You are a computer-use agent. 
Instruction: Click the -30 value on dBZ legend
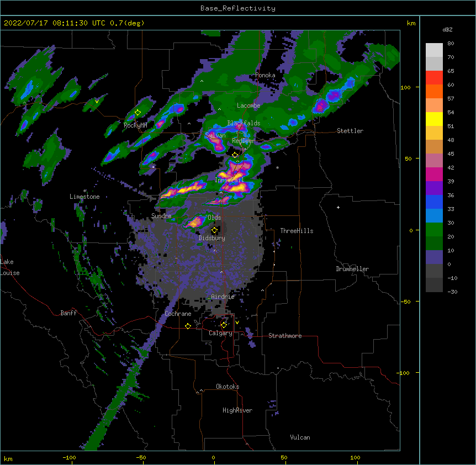(x=452, y=292)
